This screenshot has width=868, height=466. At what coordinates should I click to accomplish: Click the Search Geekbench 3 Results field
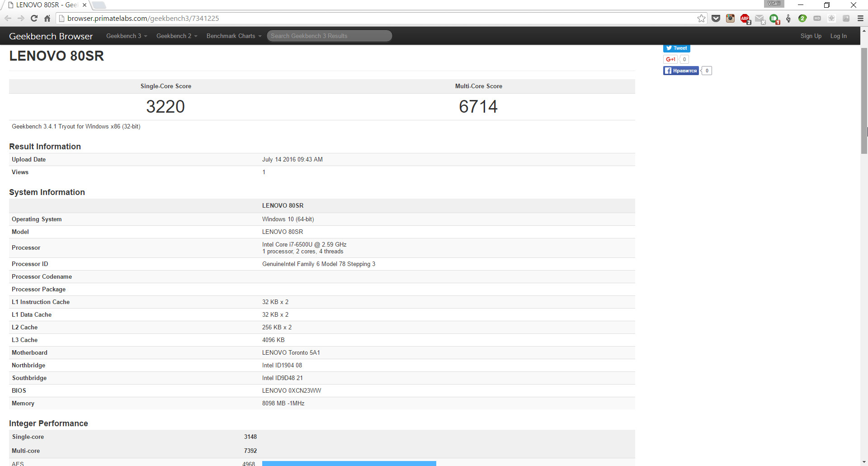point(329,36)
